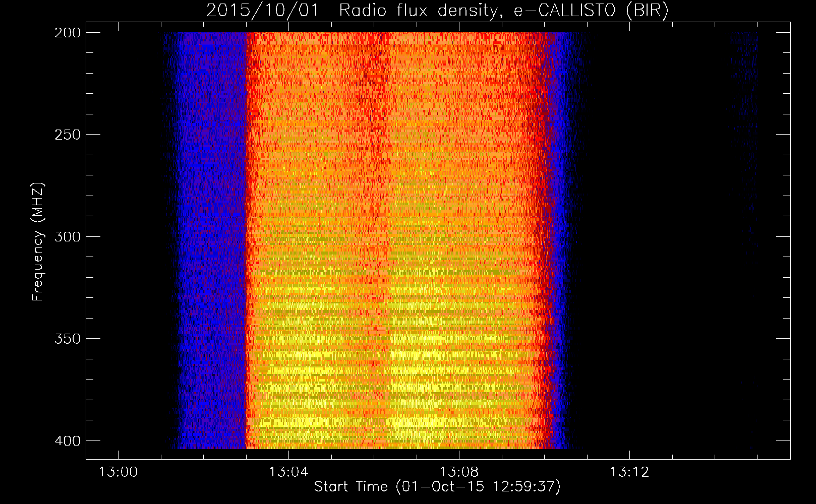
Task: Click the 'Start Time (01-Oct-15 12:59:37)' axis title
Action: (x=437, y=487)
